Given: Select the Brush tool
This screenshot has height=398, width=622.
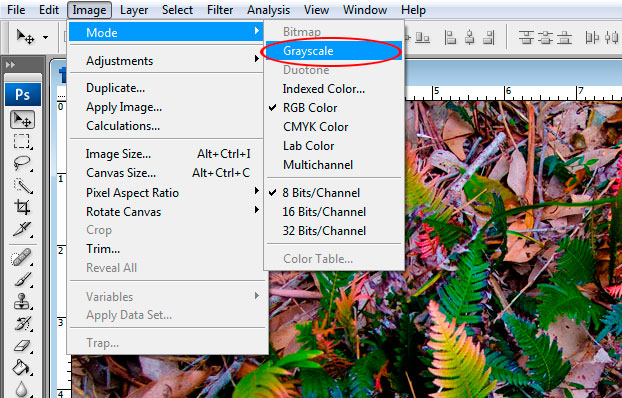Looking at the screenshot, I should click(x=23, y=280).
